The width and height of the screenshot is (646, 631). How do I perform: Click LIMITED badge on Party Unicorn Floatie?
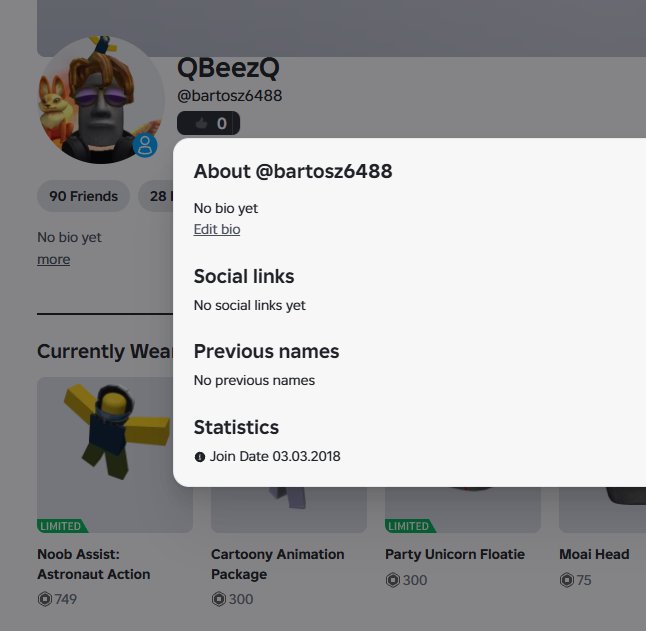410,526
